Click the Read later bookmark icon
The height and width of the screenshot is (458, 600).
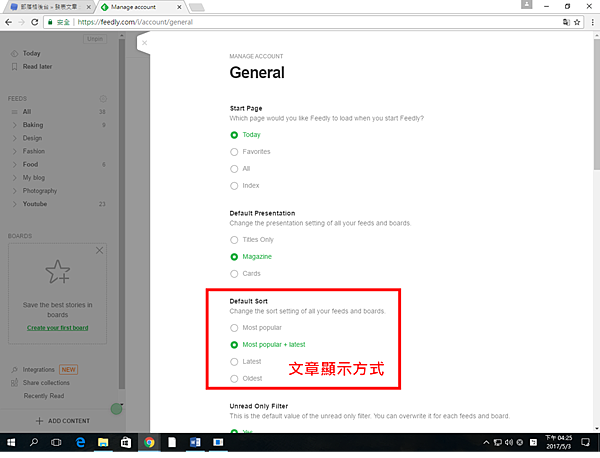click(x=14, y=67)
